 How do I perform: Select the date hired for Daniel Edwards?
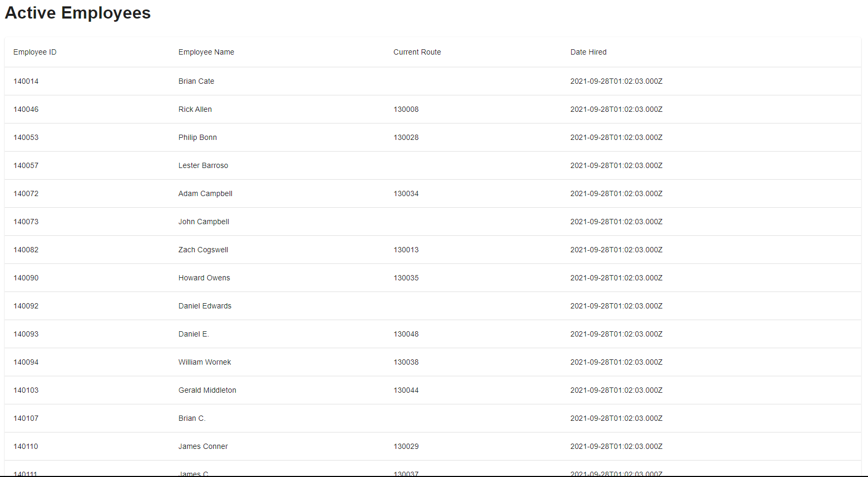616,306
